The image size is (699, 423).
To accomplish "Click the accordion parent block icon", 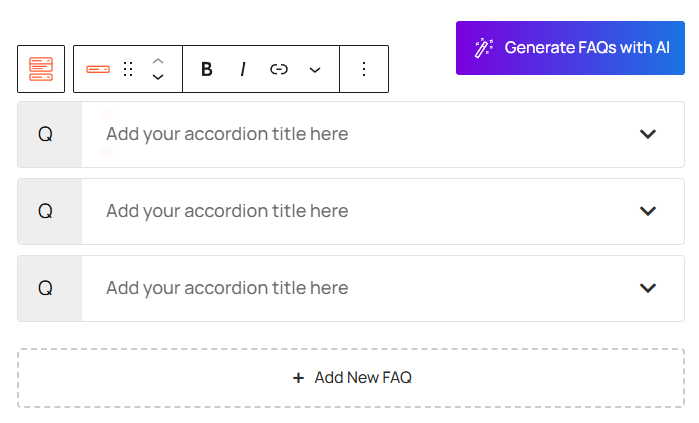I will coord(41,69).
